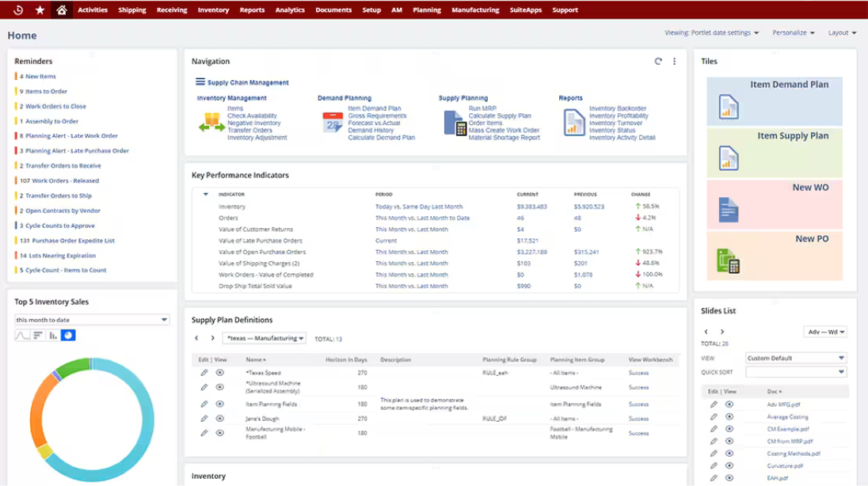The width and height of the screenshot is (868, 486).
Task: Open *texas — Manufacturing plan dropdown
Action: click(x=265, y=338)
